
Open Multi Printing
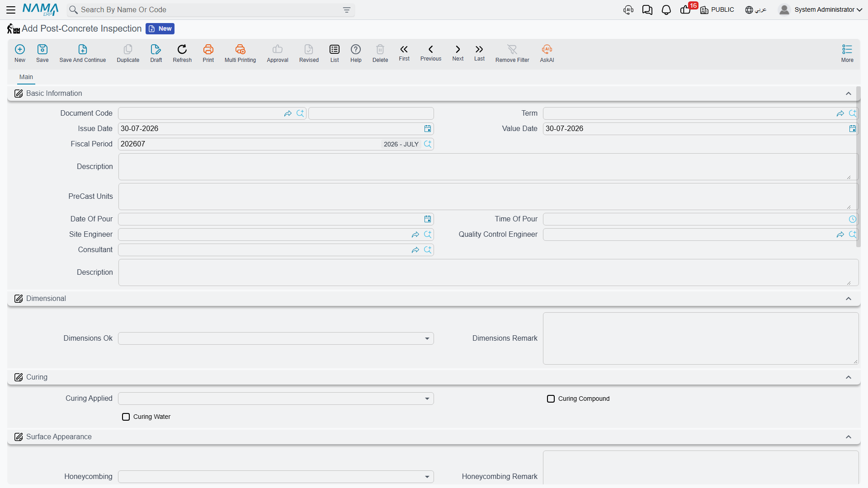coord(240,53)
